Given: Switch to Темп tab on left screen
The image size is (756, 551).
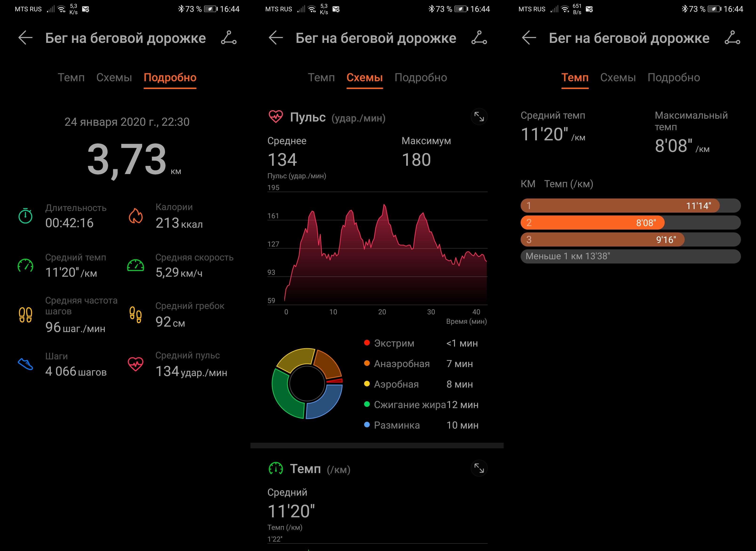Looking at the screenshot, I should (71, 77).
